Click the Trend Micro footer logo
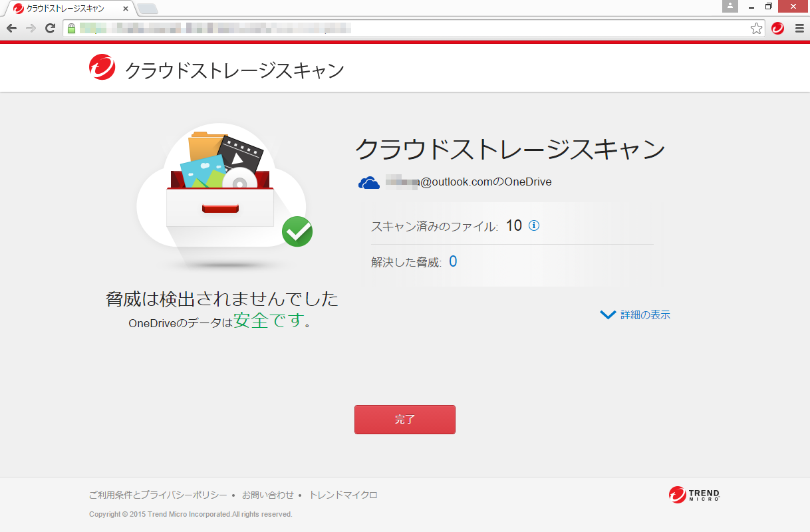 [694, 495]
